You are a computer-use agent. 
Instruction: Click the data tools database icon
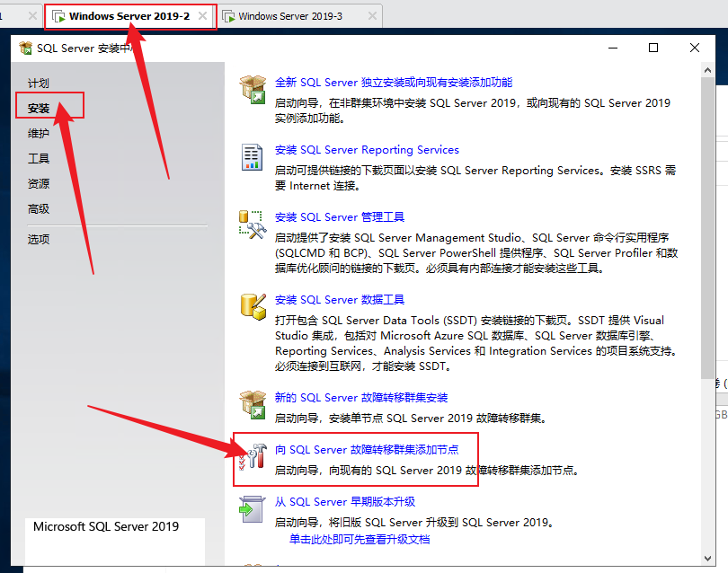click(253, 306)
